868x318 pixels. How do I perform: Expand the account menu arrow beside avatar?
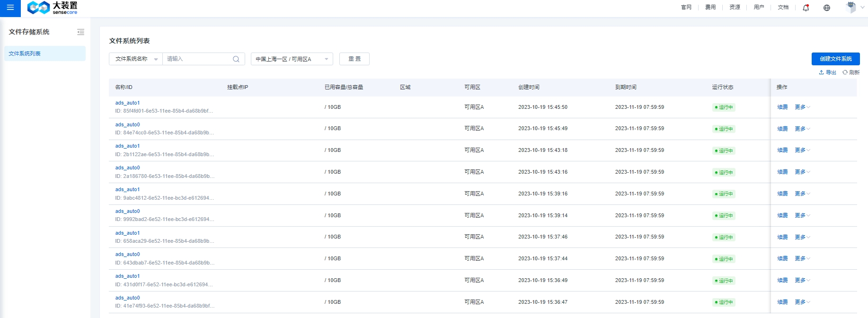pyautogui.click(x=862, y=8)
